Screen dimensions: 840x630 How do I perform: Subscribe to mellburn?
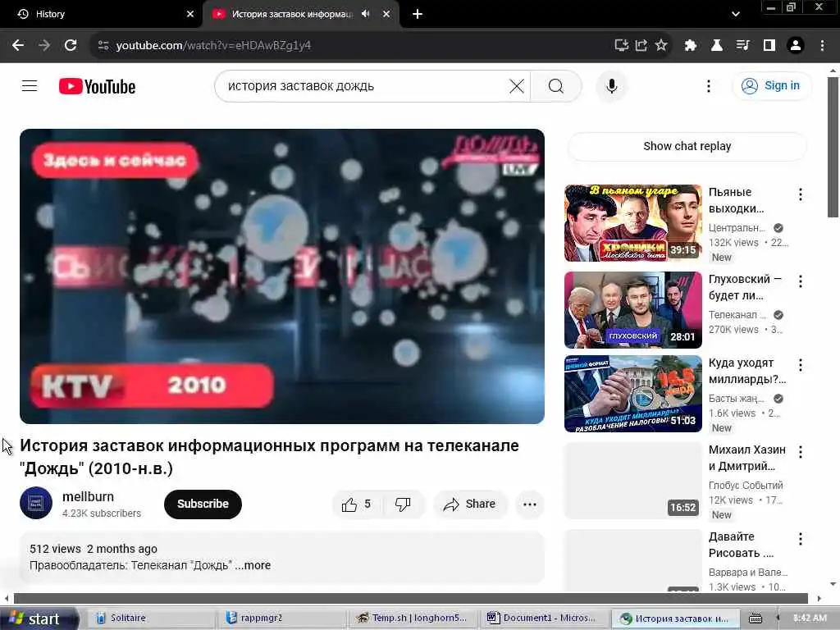[203, 504]
